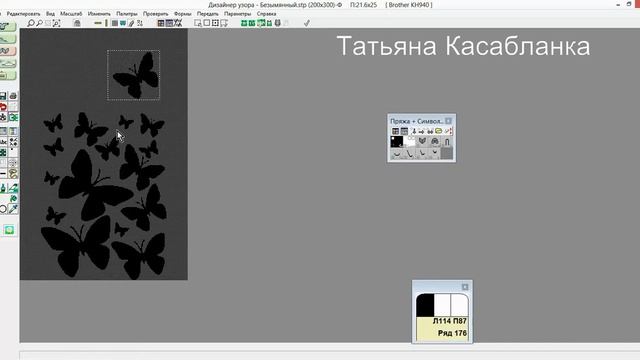Viewport: 640px width, 360px height.
Task: Click the printer icon in left toolbar
Action: (13, 96)
